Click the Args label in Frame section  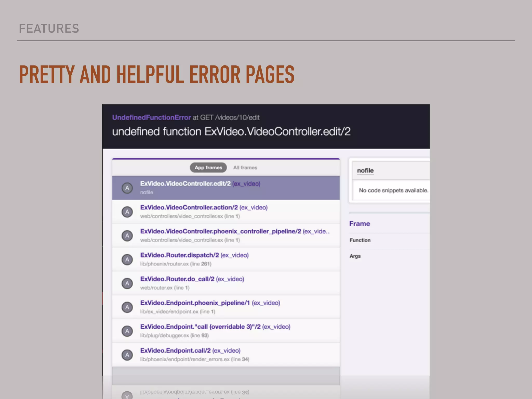click(x=355, y=256)
